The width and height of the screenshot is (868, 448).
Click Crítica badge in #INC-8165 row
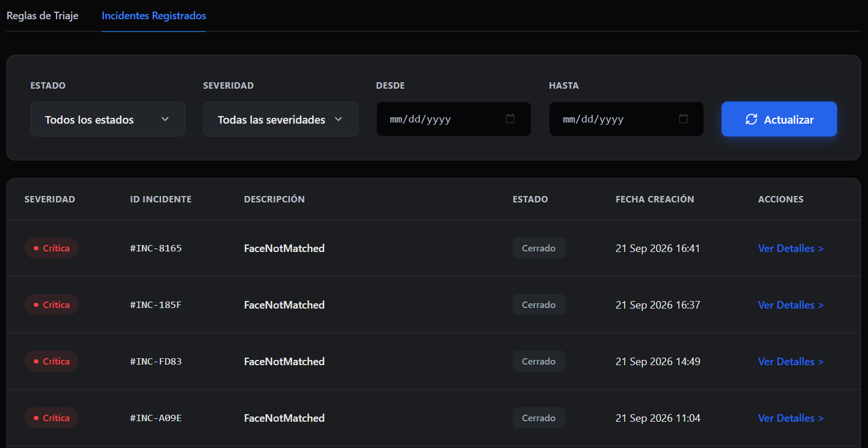coord(51,248)
